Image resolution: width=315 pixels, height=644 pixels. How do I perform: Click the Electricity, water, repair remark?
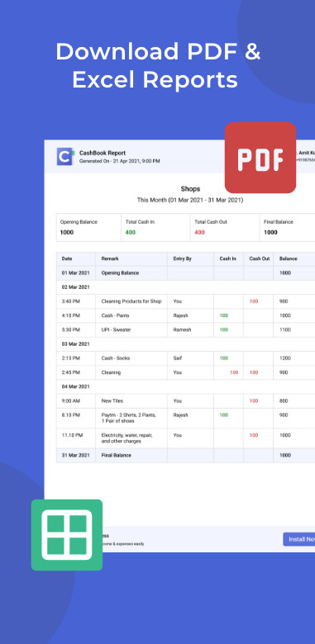click(127, 438)
